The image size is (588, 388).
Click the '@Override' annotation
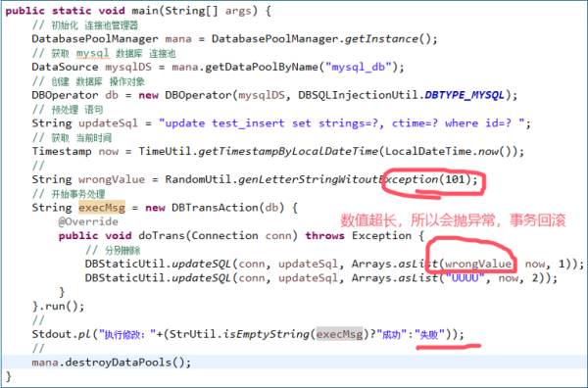88,222
